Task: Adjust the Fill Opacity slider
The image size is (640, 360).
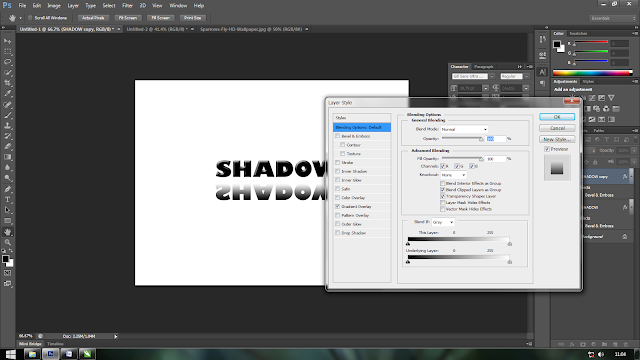Action: pyautogui.click(x=462, y=158)
